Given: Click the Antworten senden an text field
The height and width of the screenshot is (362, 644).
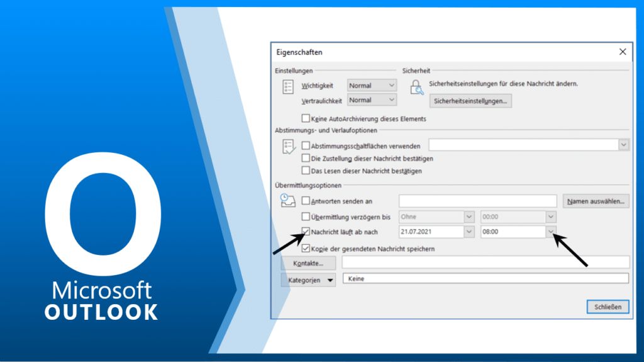Looking at the screenshot, I should click(x=478, y=201).
